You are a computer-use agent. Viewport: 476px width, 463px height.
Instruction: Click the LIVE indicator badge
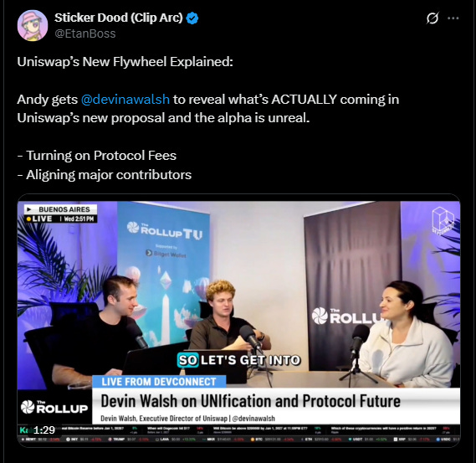(x=39, y=219)
